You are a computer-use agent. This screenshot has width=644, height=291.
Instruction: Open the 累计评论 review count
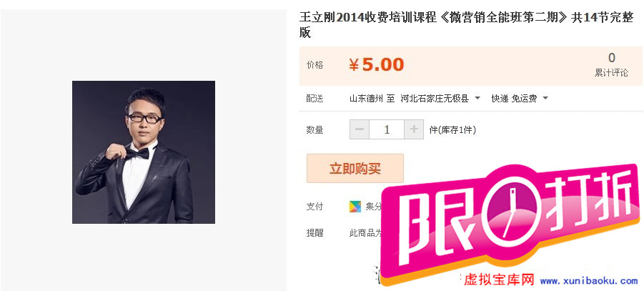(612, 65)
